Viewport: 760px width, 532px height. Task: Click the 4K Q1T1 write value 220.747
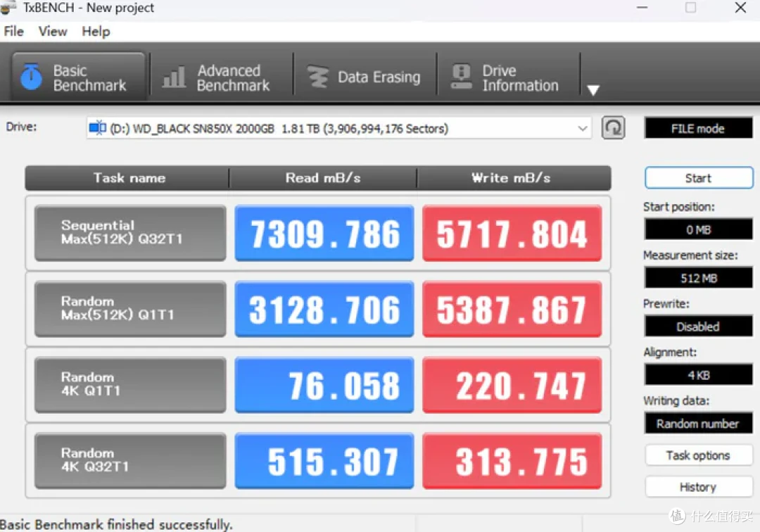[x=512, y=385]
